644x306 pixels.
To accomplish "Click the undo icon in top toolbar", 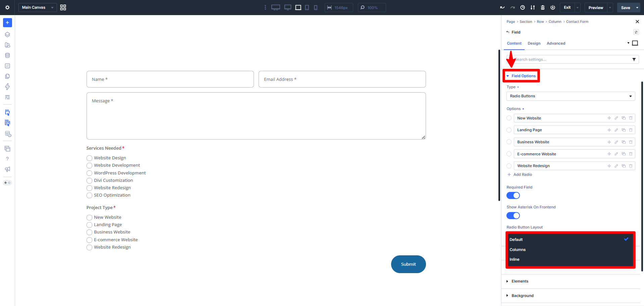I will click(502, 7).
